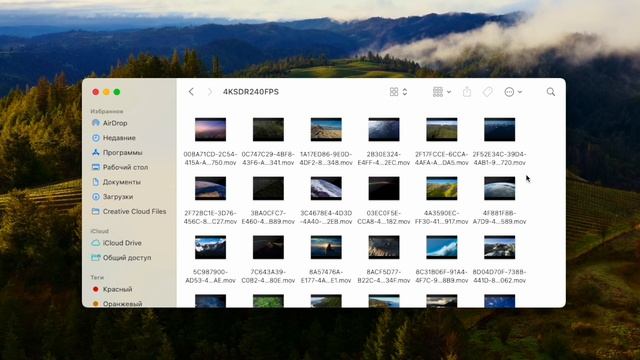640x360 pixels.
Task: Click file name 1A17ED86-9E0D-4DF2-8...348.mov
Action: tap(326, 158)
